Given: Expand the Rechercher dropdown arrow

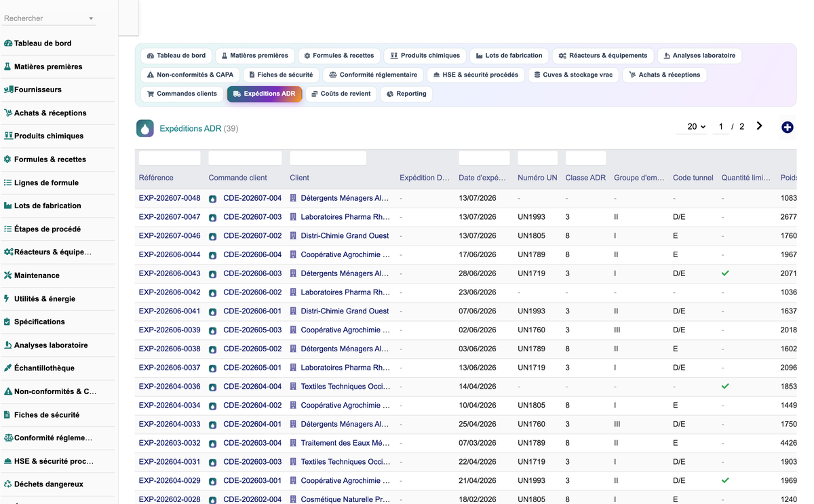Looking at the screenshot, I should tap(91, 19).
